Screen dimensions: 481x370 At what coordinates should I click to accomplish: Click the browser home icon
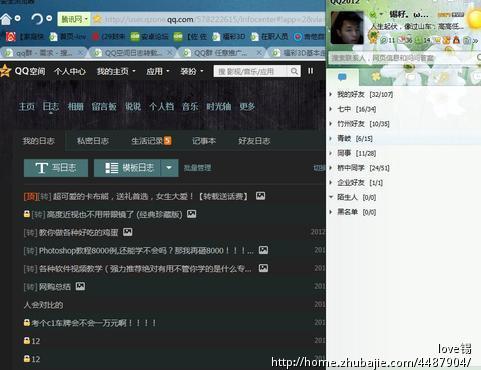6,18
